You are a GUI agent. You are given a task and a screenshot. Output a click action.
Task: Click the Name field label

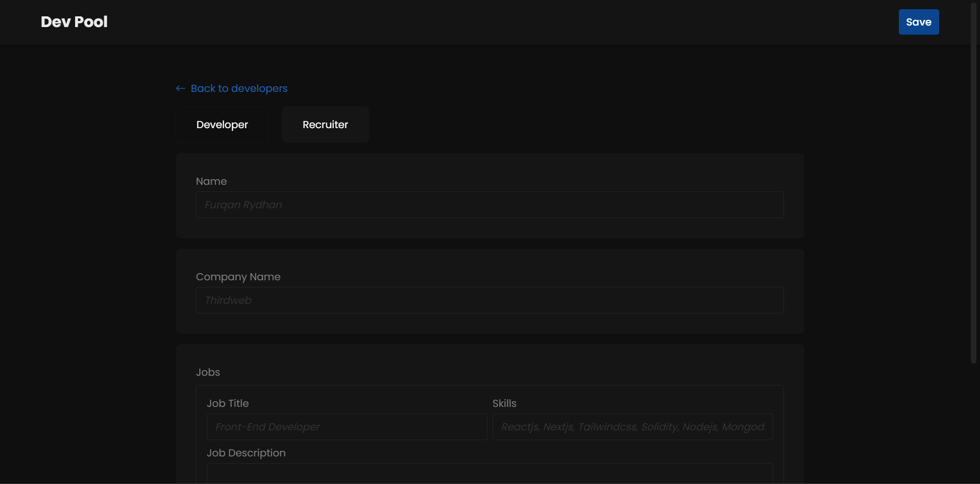pos(211,181)
